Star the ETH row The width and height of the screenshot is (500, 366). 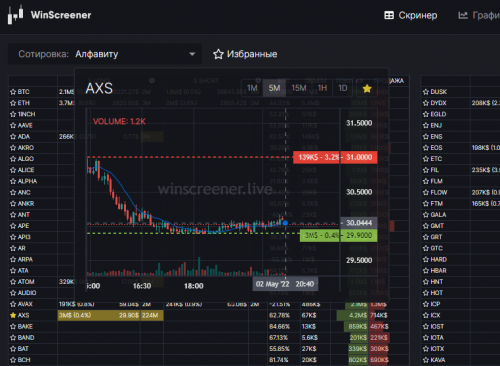point(13,103)
